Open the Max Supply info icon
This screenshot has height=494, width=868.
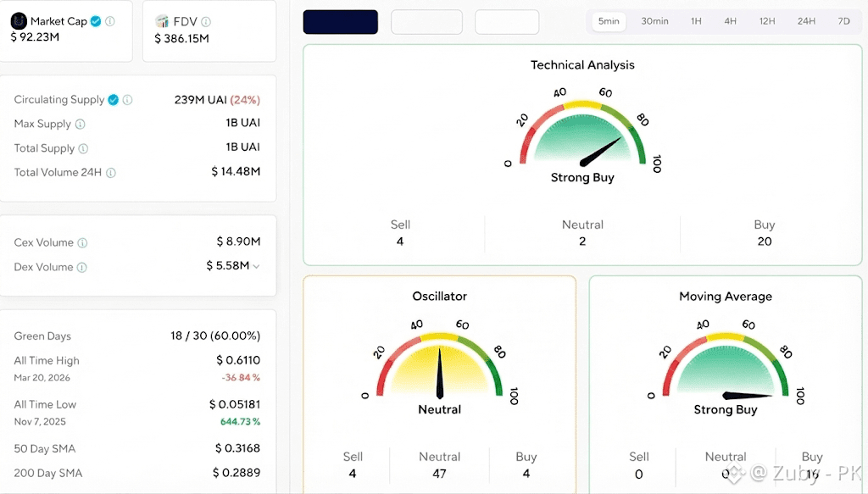[81, 124]
